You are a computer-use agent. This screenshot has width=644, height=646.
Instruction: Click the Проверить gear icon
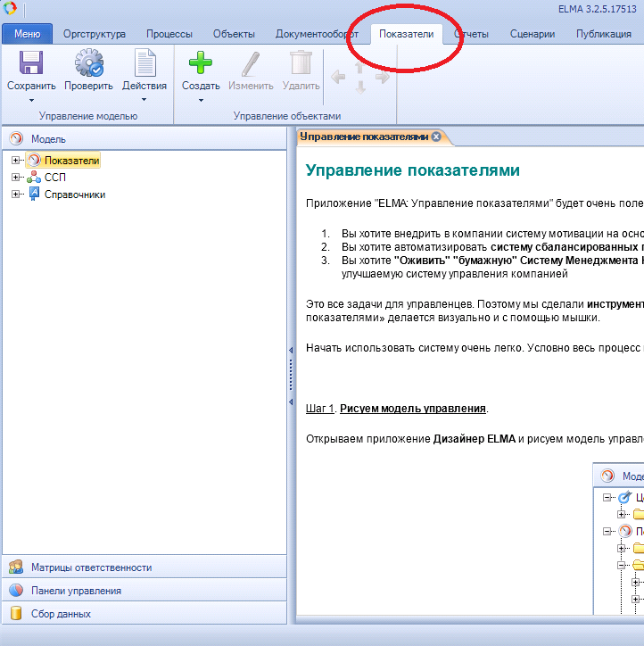tap(88, 63)
